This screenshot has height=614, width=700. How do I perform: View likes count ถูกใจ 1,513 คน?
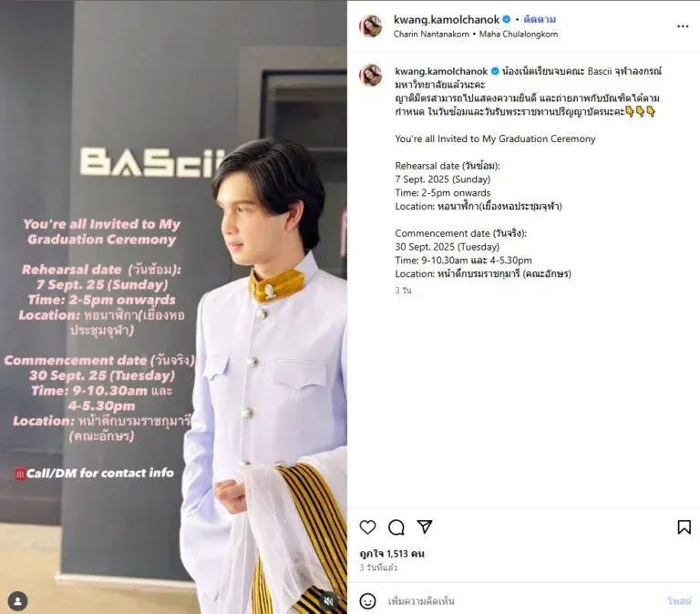point(392,554)
